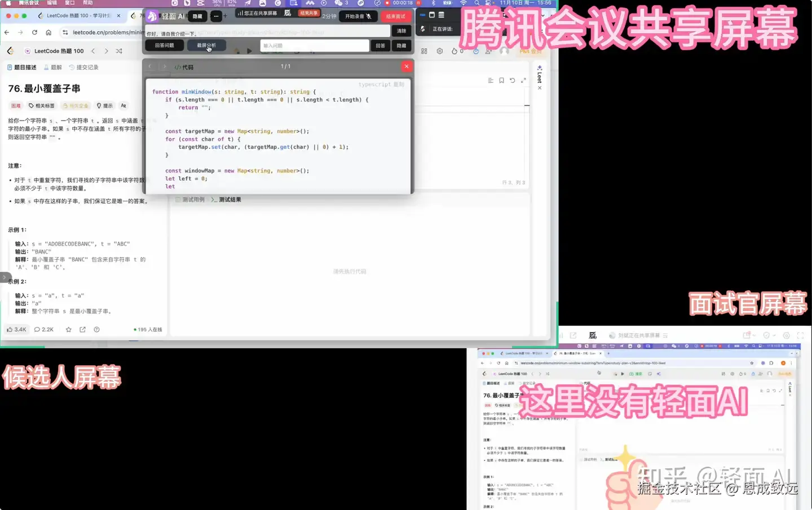The image size is (812, 510).
Task: Click browser forward arrow
Action: tap(20, 32)
